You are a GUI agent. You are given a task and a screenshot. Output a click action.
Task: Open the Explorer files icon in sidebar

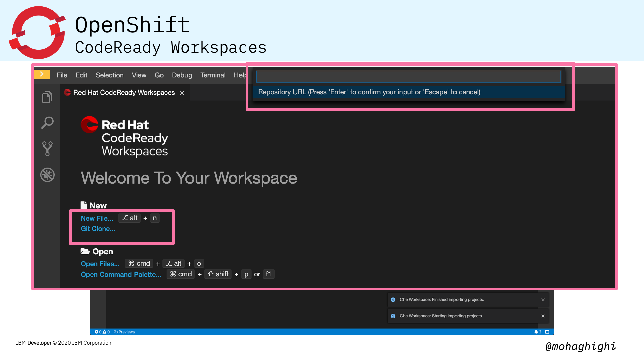pyautogui.click(x=47, y=97)
